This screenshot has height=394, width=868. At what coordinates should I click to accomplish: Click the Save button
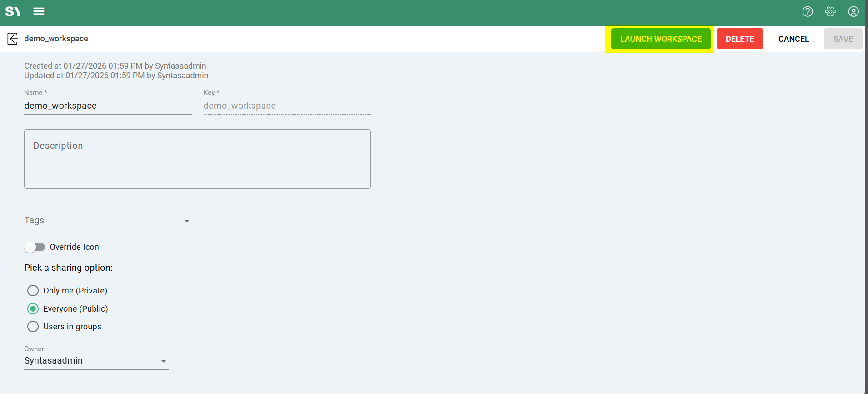pos(843,39)
